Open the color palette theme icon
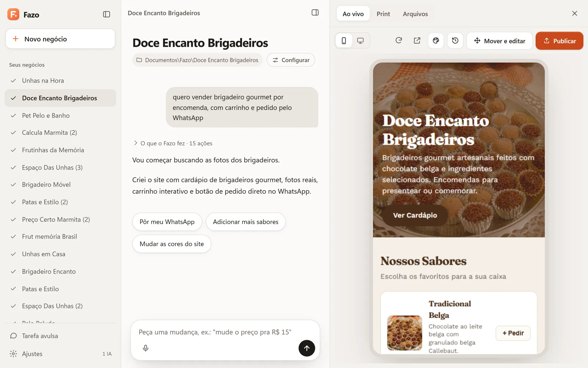This screenshot has width=588, height=368. tap(436, 40)
